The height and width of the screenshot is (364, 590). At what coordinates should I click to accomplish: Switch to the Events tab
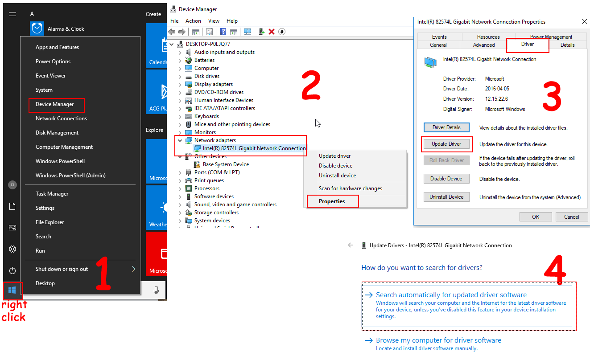439,37
